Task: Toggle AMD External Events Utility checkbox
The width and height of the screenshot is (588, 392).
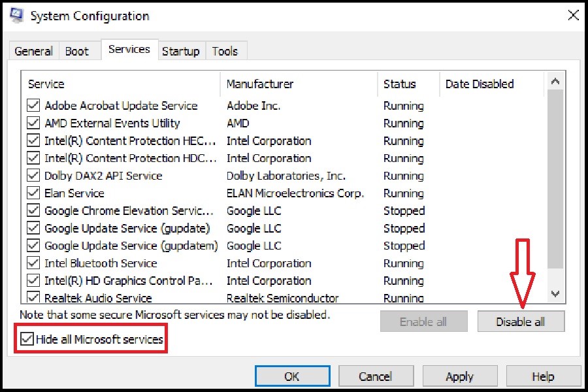Action: [x=33, y=123]
